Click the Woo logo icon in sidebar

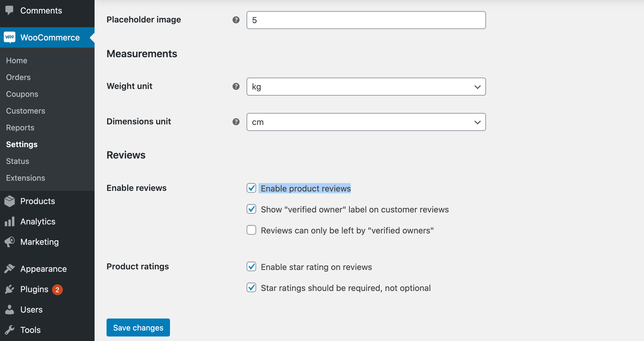click(10, 37)
